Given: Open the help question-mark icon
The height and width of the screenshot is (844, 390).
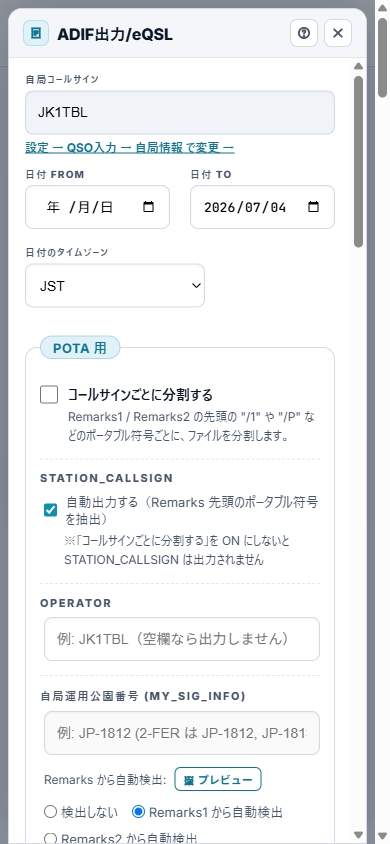Looking at the screenshot, I should coord(304,33).
